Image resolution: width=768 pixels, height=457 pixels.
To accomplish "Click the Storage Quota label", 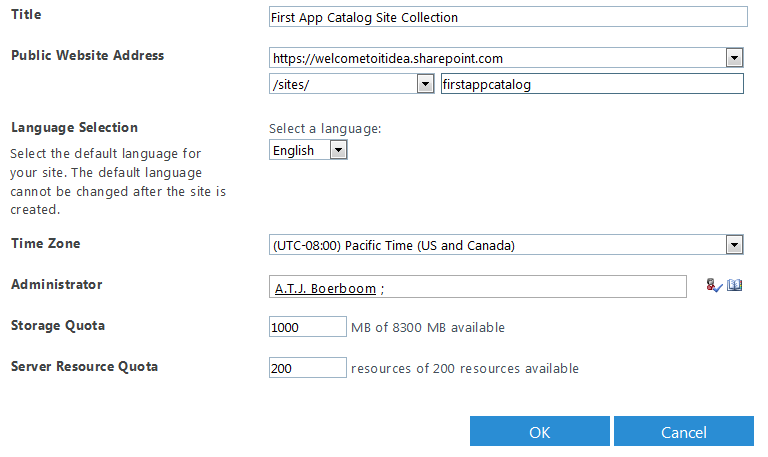I will pos(58,326).
